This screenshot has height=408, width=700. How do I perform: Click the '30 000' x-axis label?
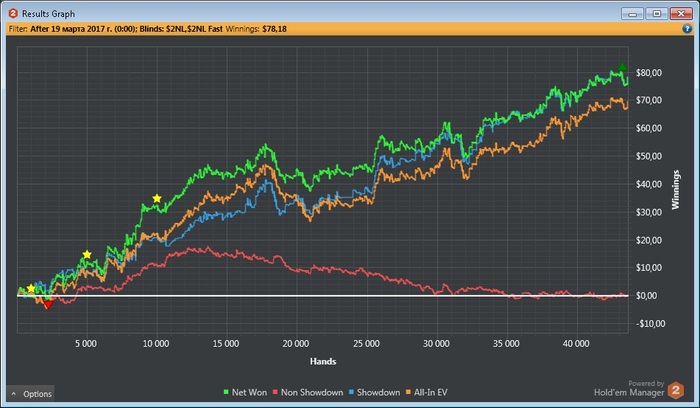point(436,344)
